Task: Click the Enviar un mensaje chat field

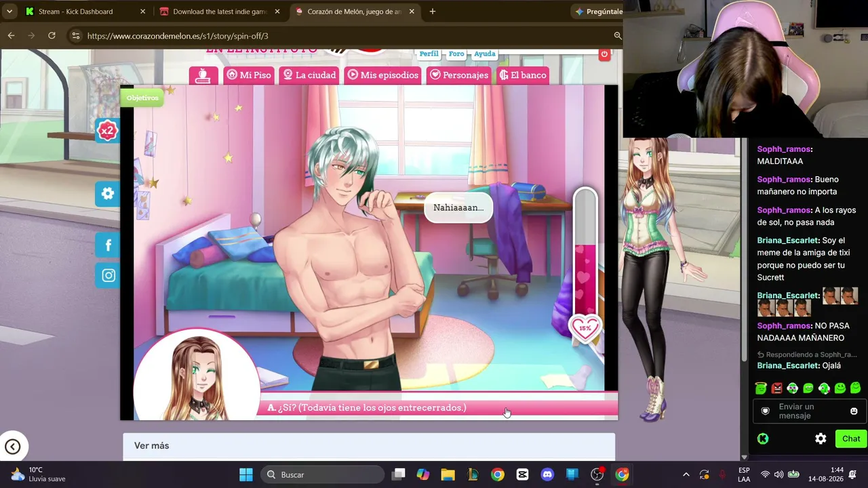Action: (x=809, y=411)
